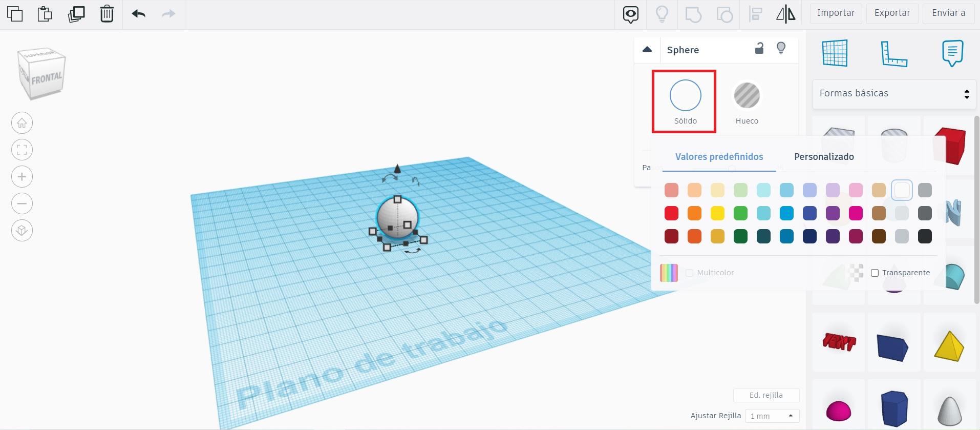Screen dimensions: 980x430
Task: Toggle the lock on the Sphere shape
Action: (x=759, y=48)
